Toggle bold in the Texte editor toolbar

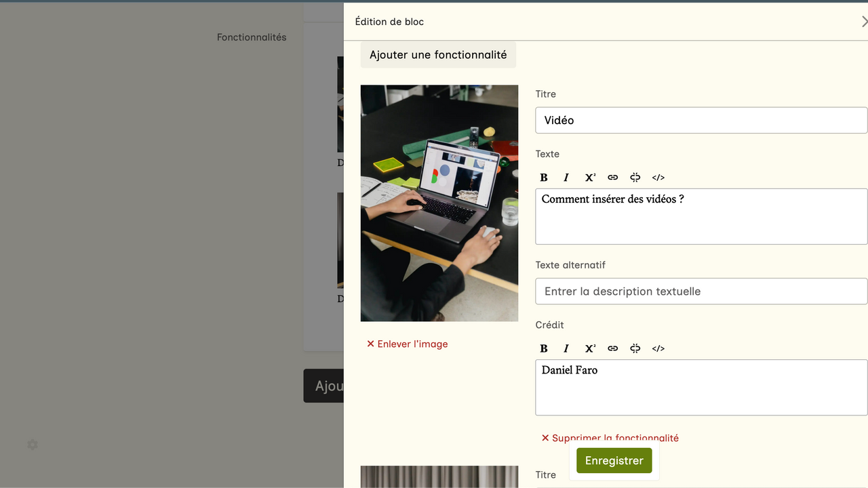[544, 178]
